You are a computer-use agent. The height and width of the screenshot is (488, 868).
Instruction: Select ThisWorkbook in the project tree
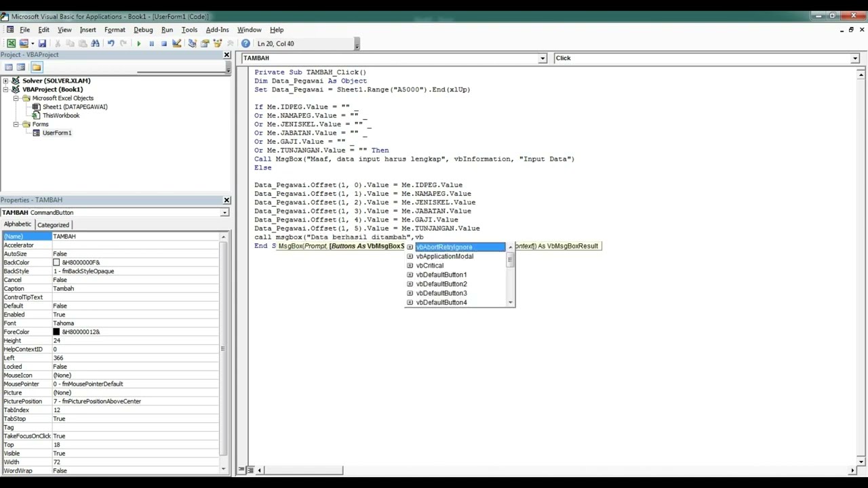[61, 116]
